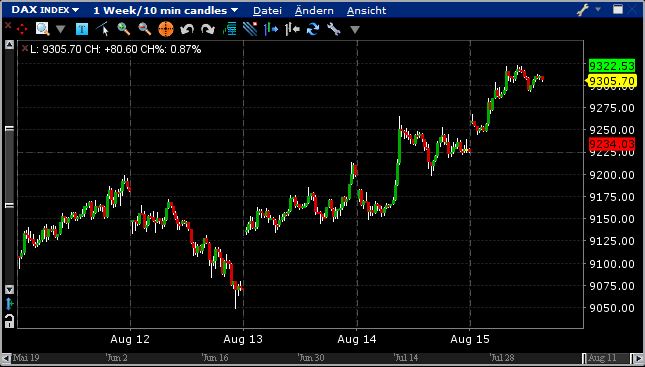Click the 9200.00 price axis value
This screenshot has width=645, height=367.
(x=612, y=174)
